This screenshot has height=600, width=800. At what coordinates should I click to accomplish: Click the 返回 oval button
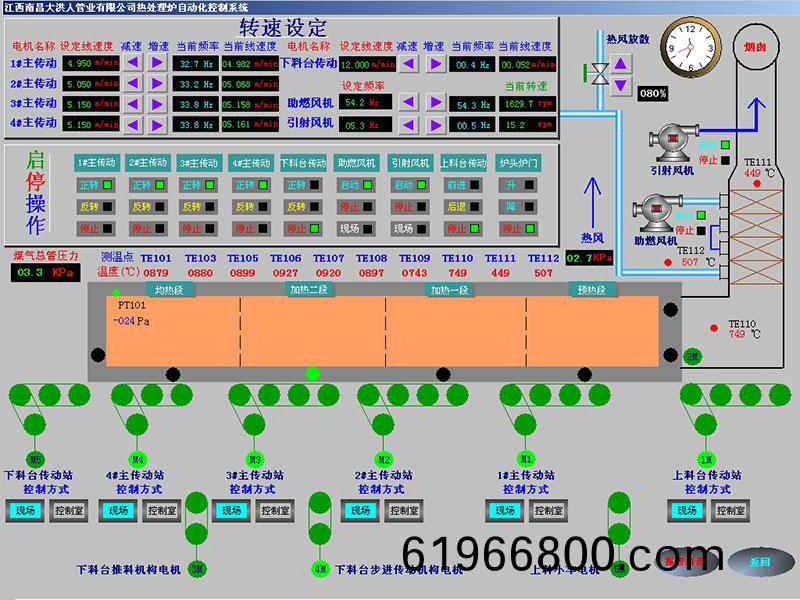click(759, 562)
